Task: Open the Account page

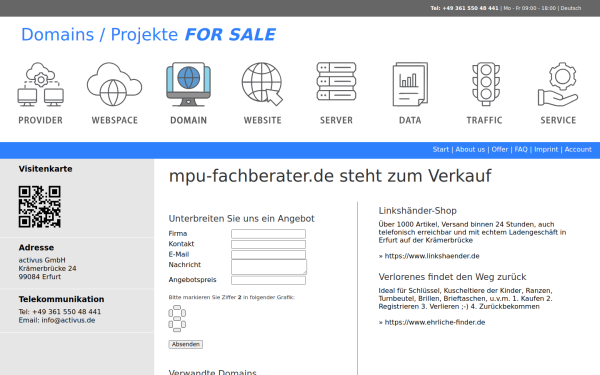Action: pos(578,150)
